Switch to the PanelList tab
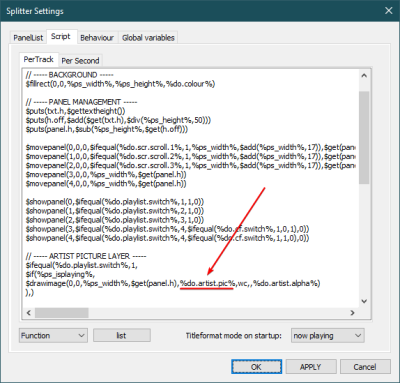This screenshot has height=383, width=400. coord(28,38)
